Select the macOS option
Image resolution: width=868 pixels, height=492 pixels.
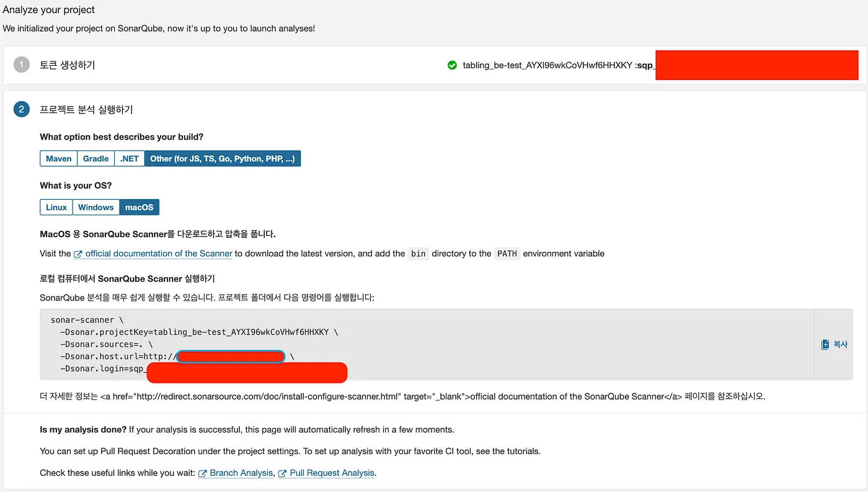(139, 207)
